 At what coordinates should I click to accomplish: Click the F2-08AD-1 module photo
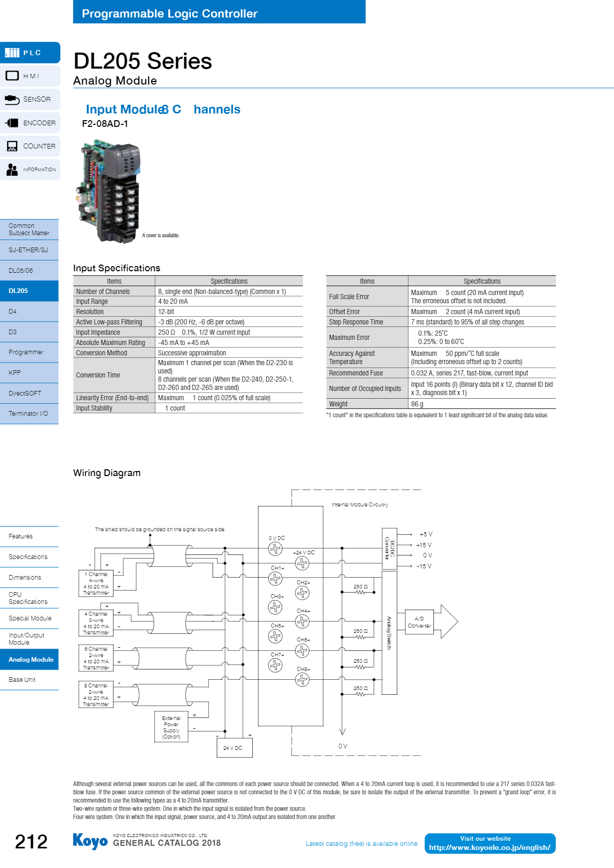point(108,191)
